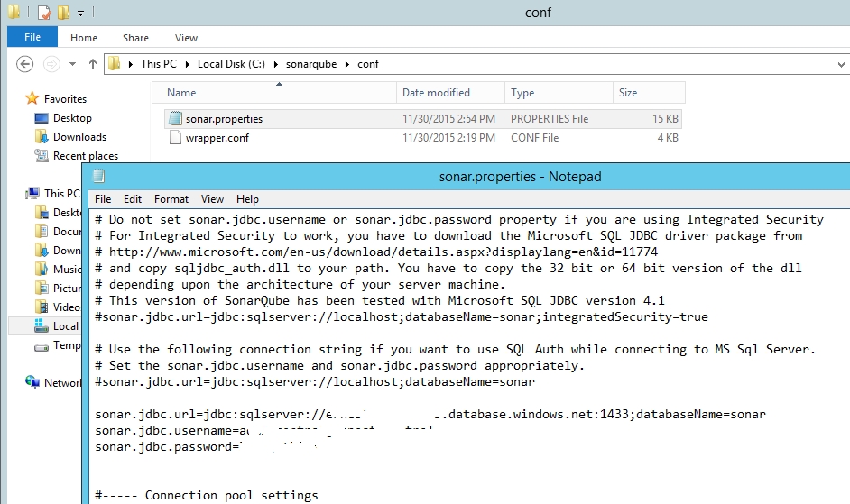
Task: Click the This PC computer icon
Action: [33, 193]
